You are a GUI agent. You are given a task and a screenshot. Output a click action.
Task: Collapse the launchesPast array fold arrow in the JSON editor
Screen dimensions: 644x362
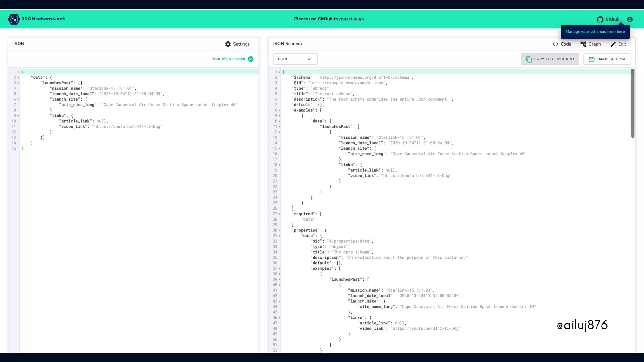(x=18, y=83)
